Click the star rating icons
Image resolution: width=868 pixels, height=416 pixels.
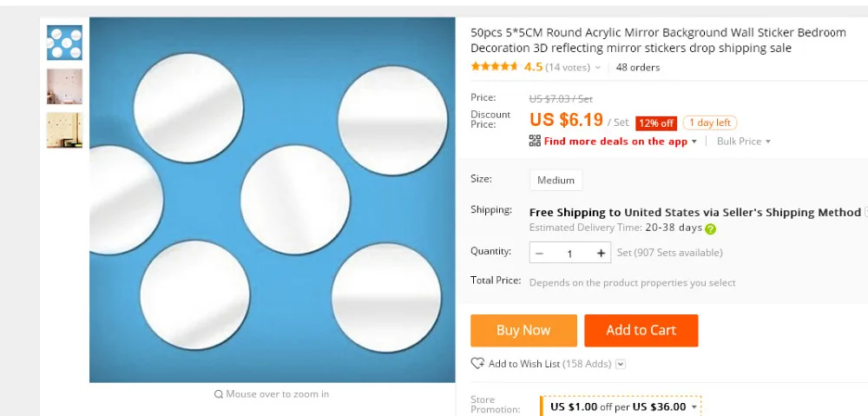(495, 67)
